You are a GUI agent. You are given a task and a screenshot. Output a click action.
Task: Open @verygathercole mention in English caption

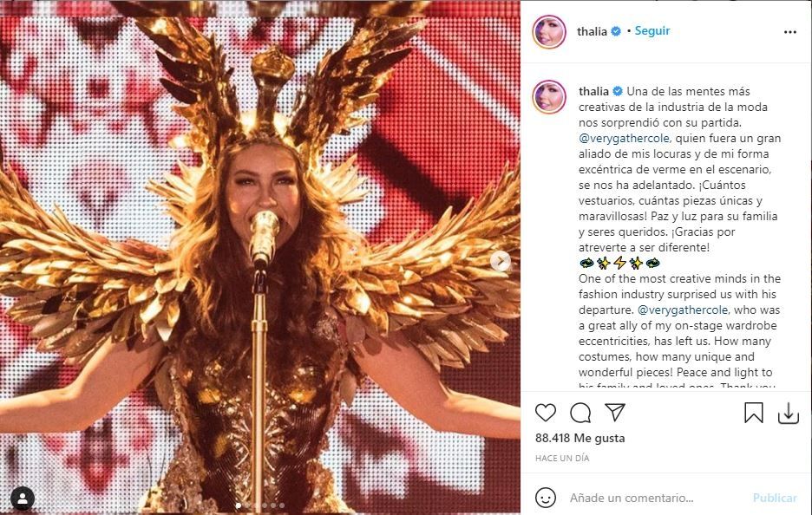683,310
